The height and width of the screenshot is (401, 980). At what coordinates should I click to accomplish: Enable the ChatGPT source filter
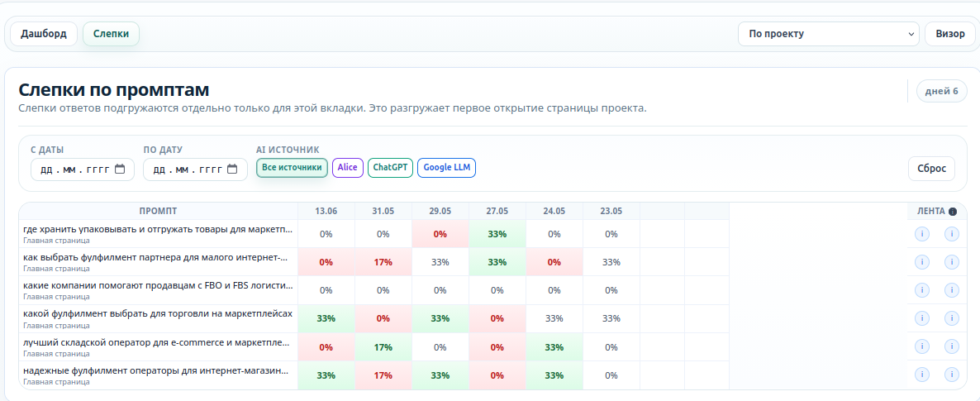coord(391,168)
